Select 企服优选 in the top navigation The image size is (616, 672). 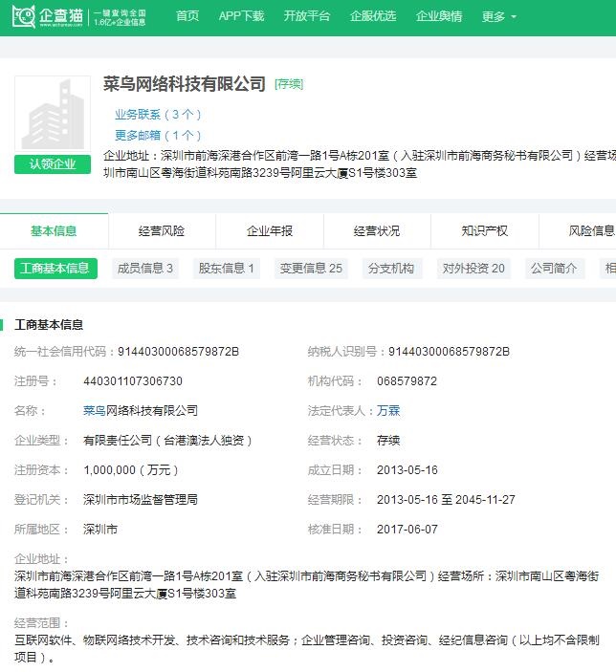[x=373, y=16]
